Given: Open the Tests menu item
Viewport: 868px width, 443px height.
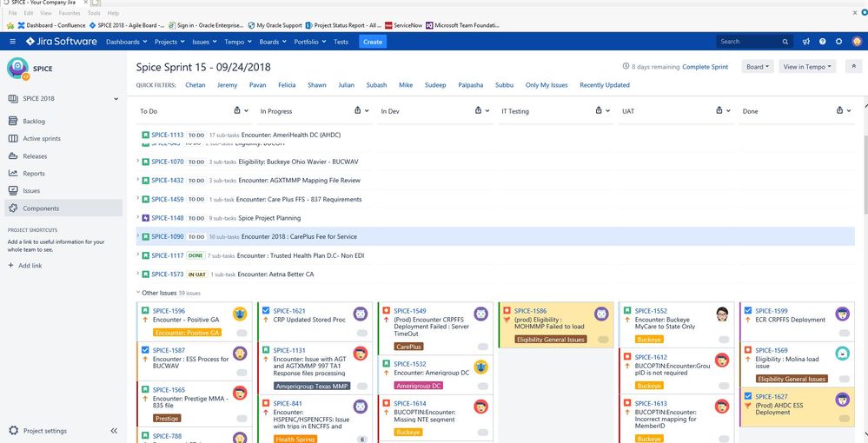Looking at the screenshot, I should (341, 42).
